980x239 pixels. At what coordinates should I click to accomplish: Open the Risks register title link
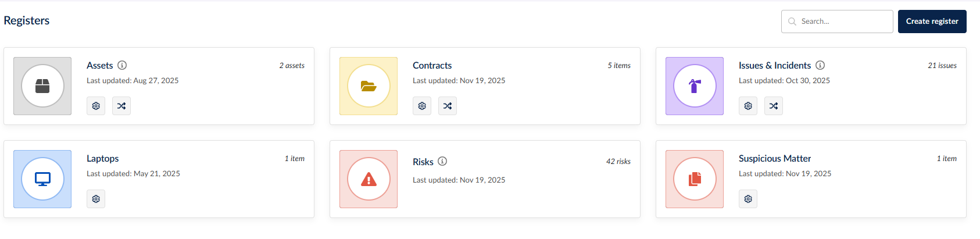coord(423,162)
